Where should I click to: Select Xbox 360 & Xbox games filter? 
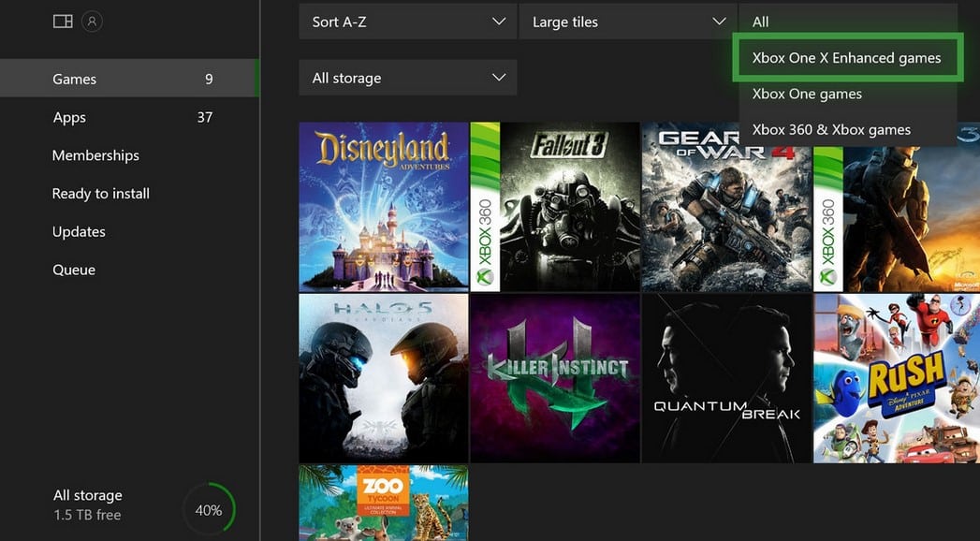pyautogui.click(x=829, y=129)
